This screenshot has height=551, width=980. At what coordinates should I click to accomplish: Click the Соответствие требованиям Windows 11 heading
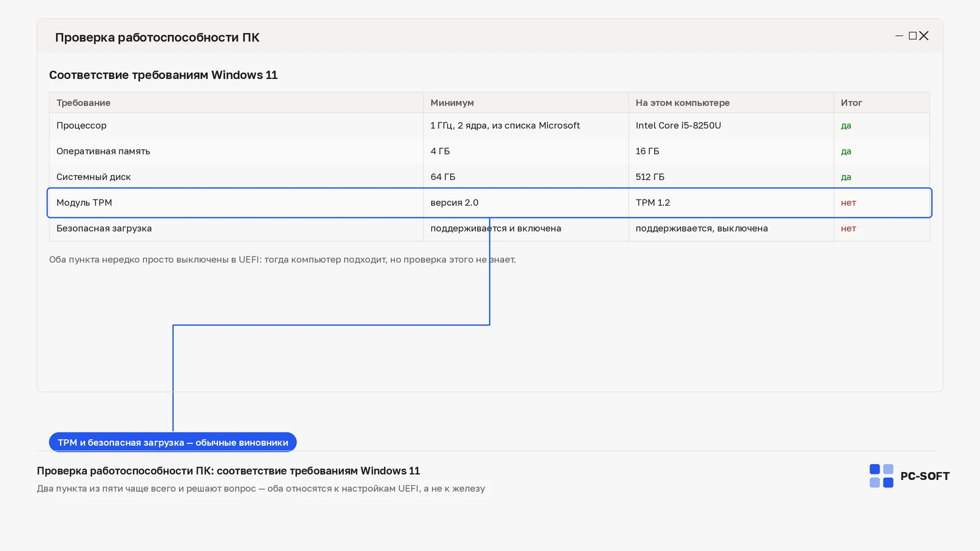click(x=164, y=75)
